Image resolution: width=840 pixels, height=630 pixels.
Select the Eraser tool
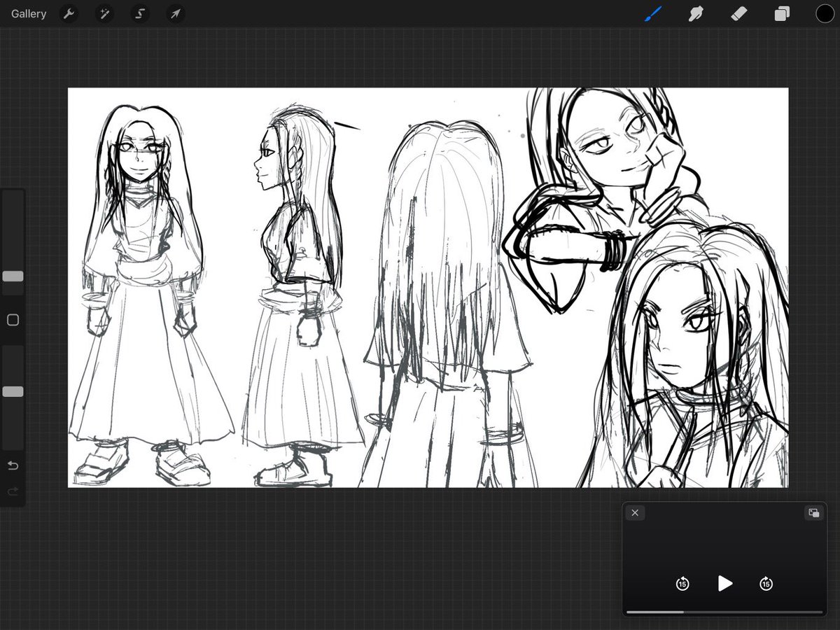(738, 14)
